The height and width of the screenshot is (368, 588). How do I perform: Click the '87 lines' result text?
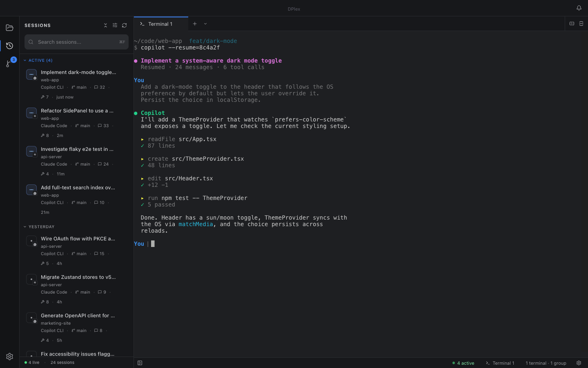tap(161, 146)
